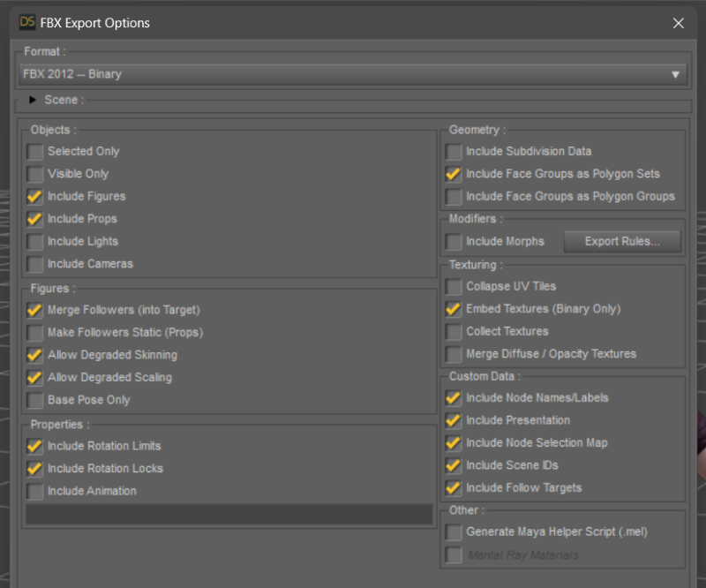Turn on Include Lights option
This screenshot has height=588, width=706.
pyautogui.click(x=35, y=241)
